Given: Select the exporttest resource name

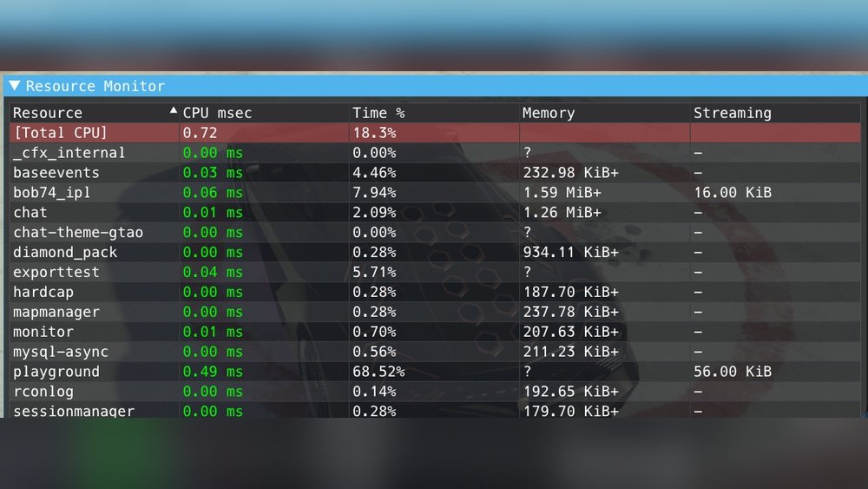Looking at the screenshot, I should (56, 272).
